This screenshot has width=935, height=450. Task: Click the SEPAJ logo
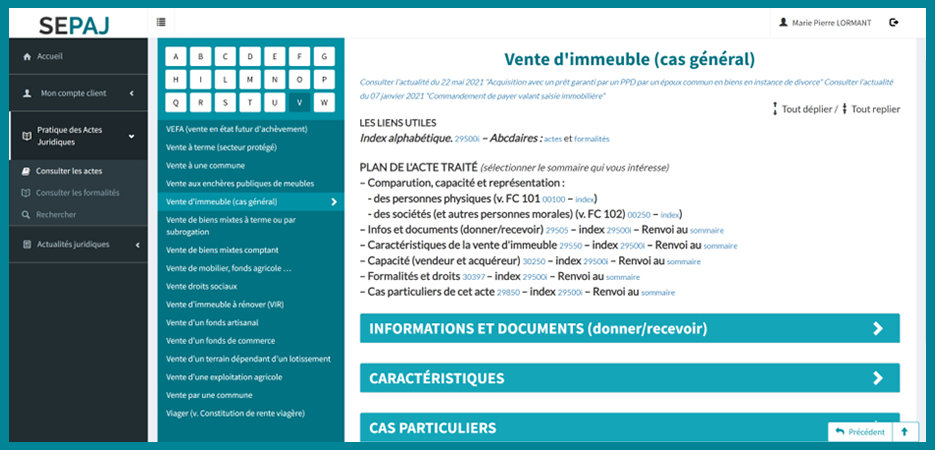point(74,24)
